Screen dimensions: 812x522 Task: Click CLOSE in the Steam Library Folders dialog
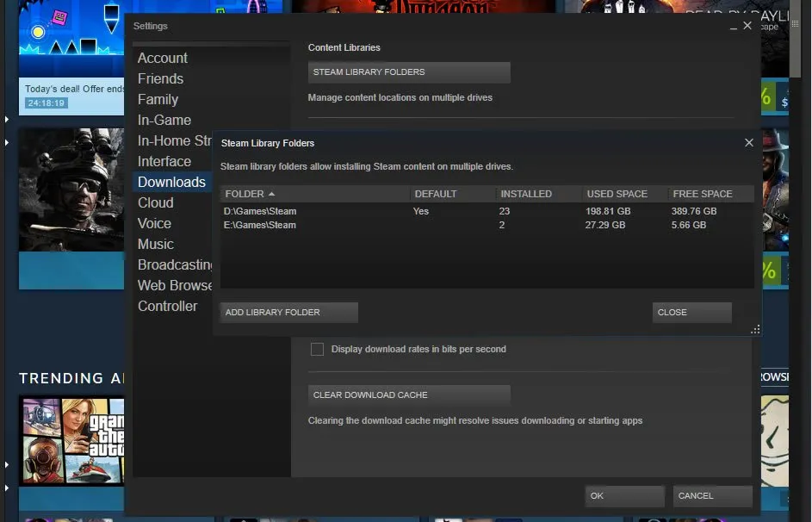tap(691, 313)
